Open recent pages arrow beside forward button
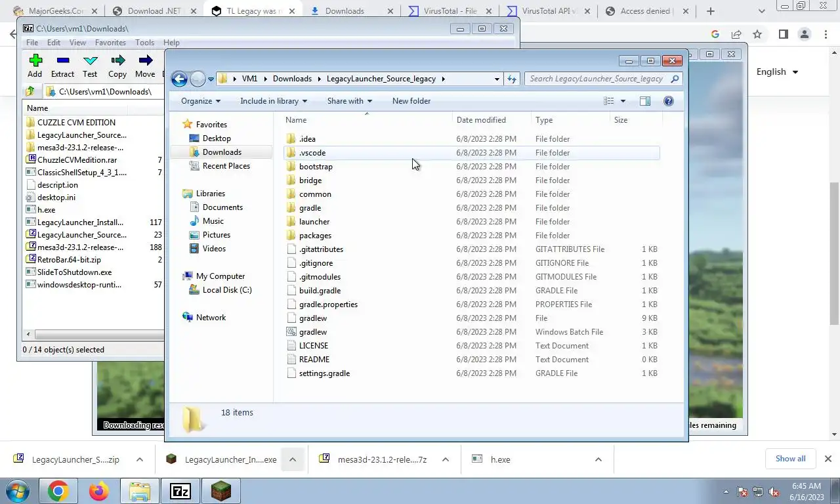 [x=211, y=79]
